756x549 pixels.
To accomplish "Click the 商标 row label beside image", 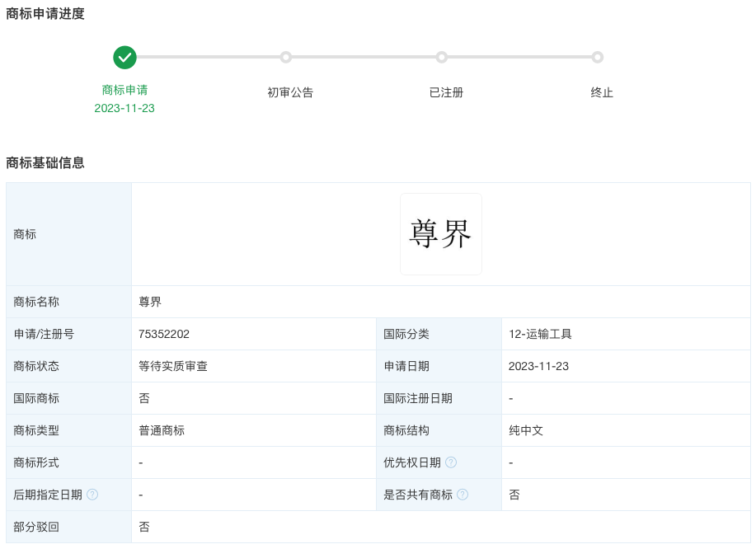I will (x=25, y=234).
